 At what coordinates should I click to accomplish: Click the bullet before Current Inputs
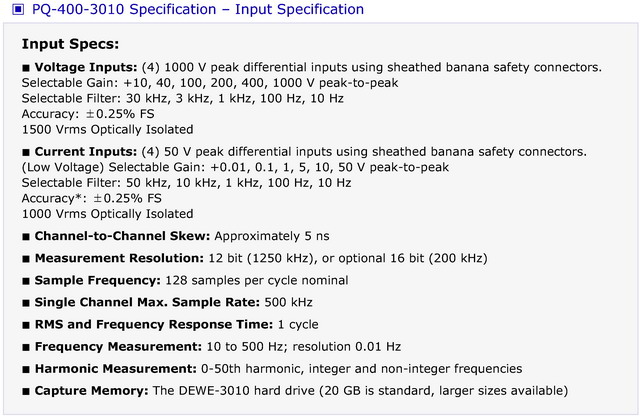pyautogui.click(x=26, y=152)
